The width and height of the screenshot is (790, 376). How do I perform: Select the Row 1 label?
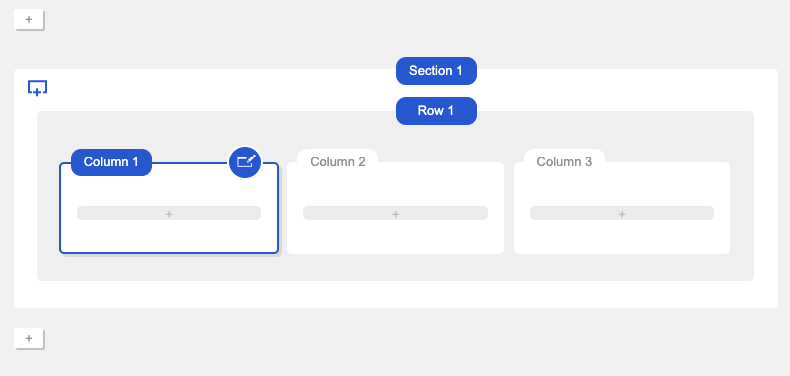(436, 111)
